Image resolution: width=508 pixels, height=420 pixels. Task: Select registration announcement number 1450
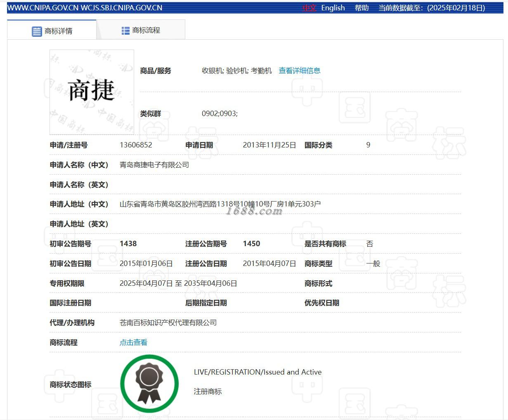251,244
